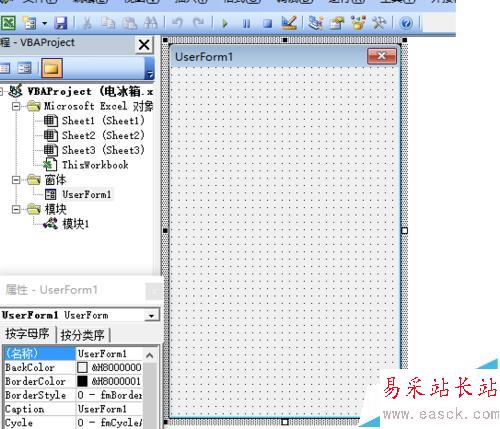Click the View Object icon in project panel

tap(24, 68)
